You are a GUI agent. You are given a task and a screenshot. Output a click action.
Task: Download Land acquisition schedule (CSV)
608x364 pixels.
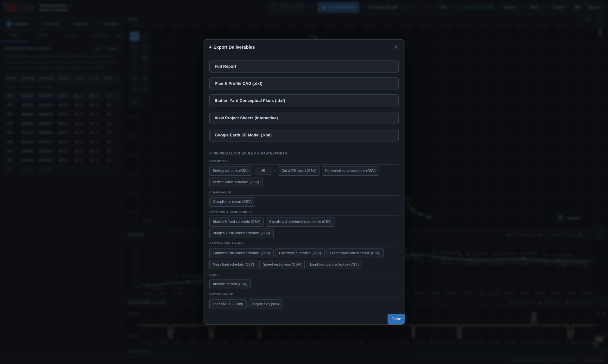click(x=355, y=253)
